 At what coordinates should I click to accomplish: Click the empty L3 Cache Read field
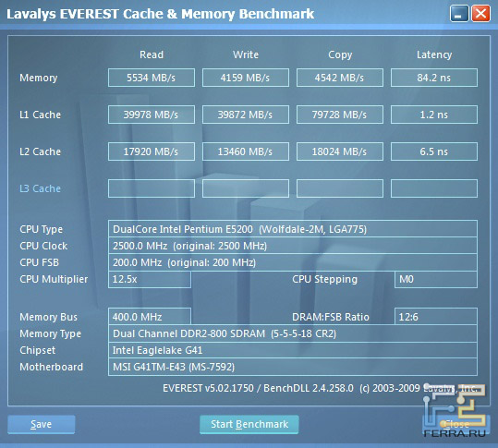pyautogui.click(x=152, y=188)
